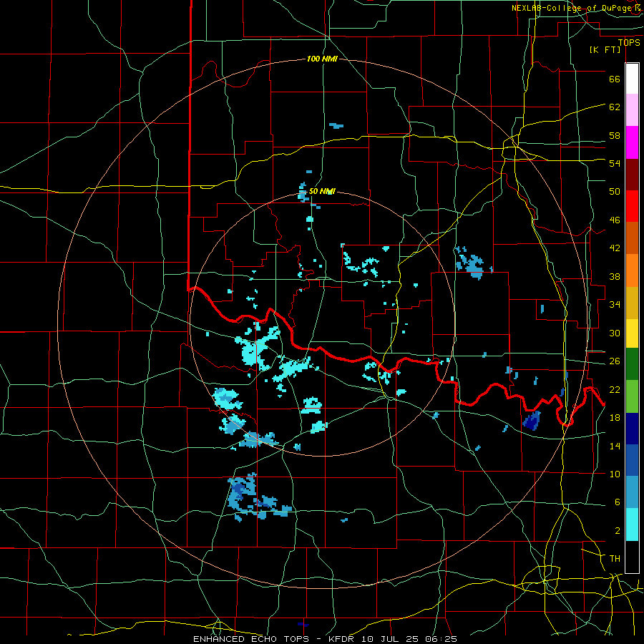644x644 pixels.
Task: Click the dark red band near 54
Action: [x=632, y=175]
